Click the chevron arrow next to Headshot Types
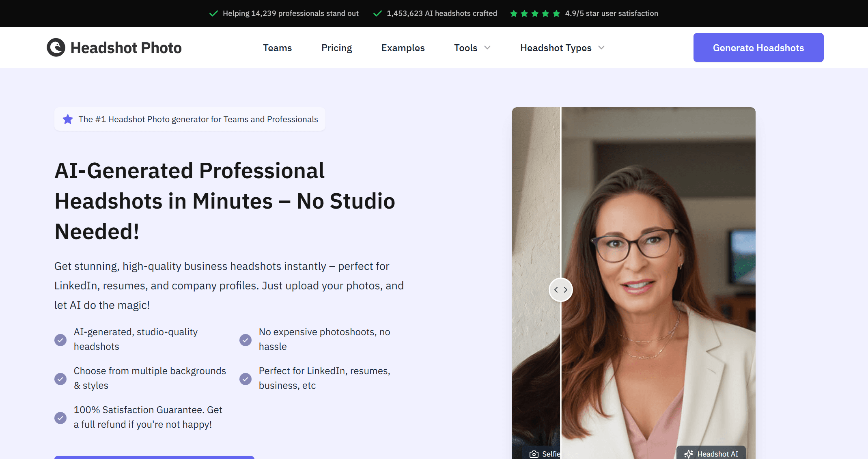 tap(601, 48)
